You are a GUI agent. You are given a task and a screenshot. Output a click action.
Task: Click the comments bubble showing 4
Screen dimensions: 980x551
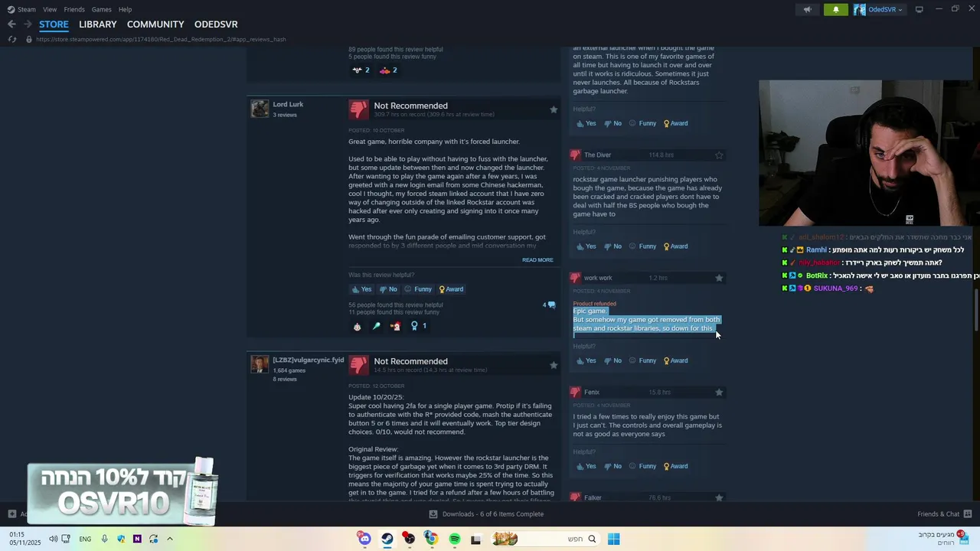549,305
